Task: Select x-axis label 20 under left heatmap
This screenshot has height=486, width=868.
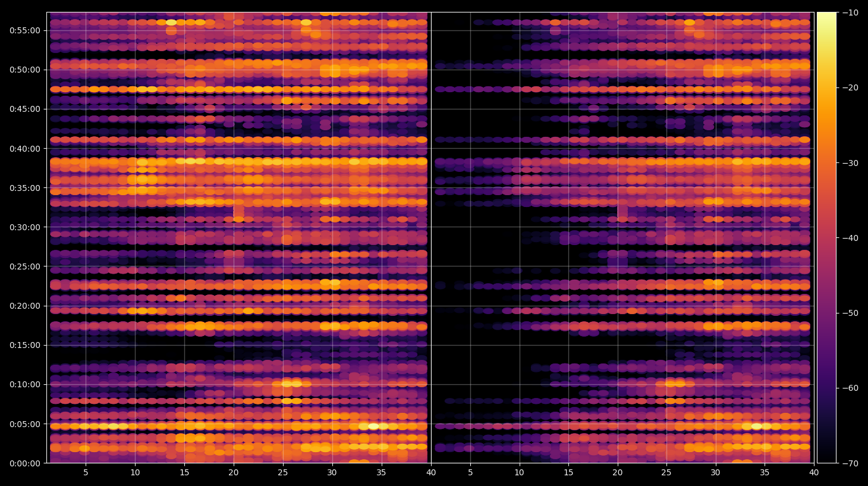Action: click(234, 473)
